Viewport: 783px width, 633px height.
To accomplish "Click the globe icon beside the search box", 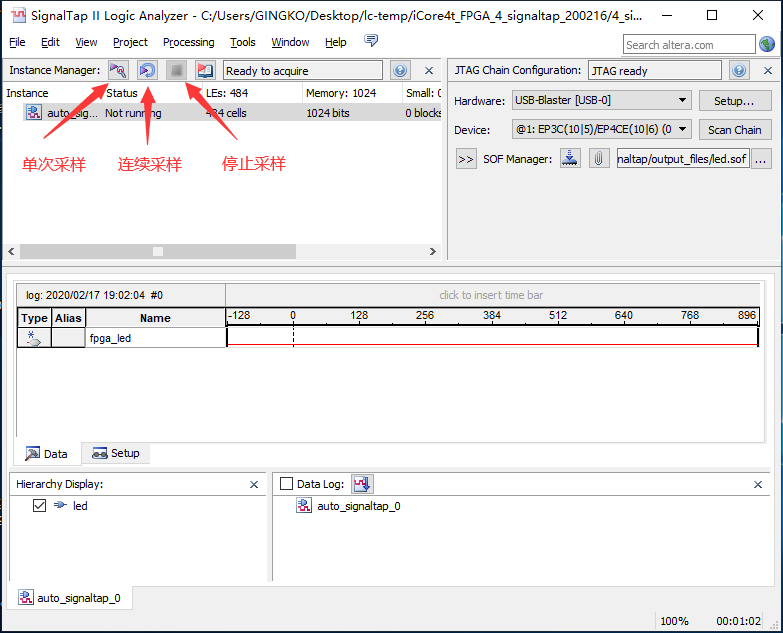I will coord(767,44).
